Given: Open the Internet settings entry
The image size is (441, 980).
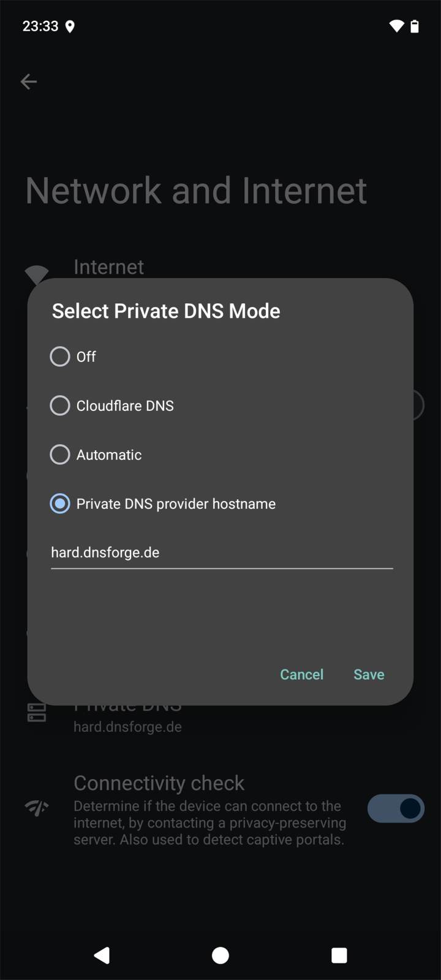Looking at the screenshot, I should [109, 267].
